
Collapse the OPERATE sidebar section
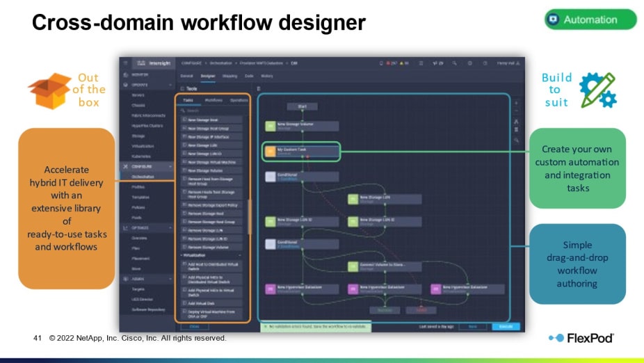click(171, 84)
